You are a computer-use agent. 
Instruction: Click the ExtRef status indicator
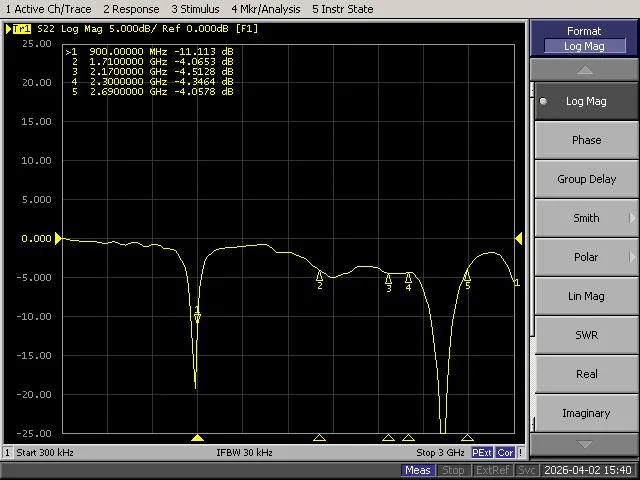pyautogui.click(x=492, y=470)
